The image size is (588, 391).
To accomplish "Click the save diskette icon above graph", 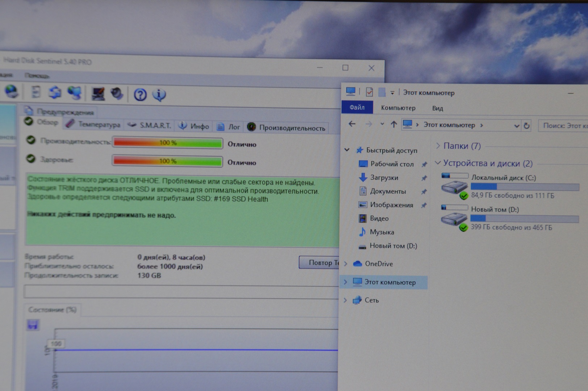I will (x=33, y=325).
